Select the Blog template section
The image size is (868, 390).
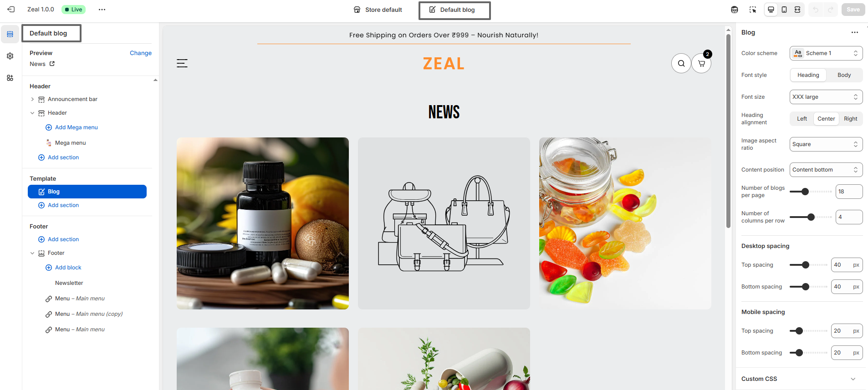coord(87,192)
